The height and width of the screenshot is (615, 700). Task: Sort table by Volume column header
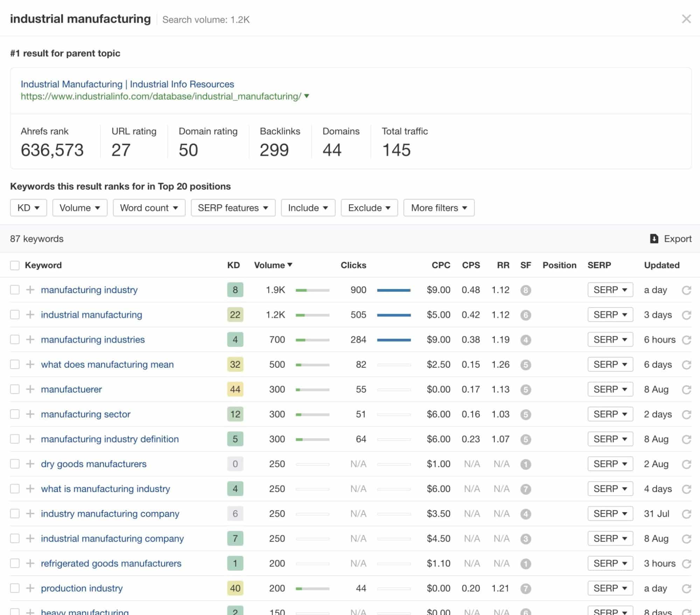pyautogui.click(x=273, y=265)
